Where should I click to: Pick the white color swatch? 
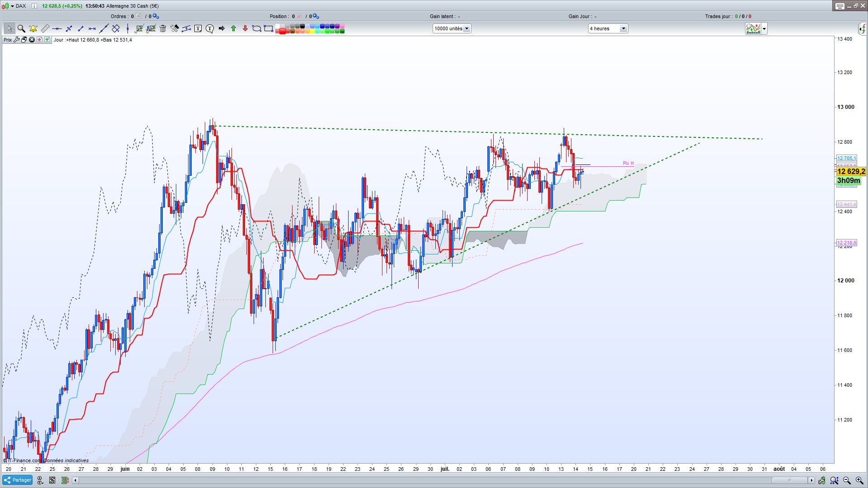tap(278, 26)
